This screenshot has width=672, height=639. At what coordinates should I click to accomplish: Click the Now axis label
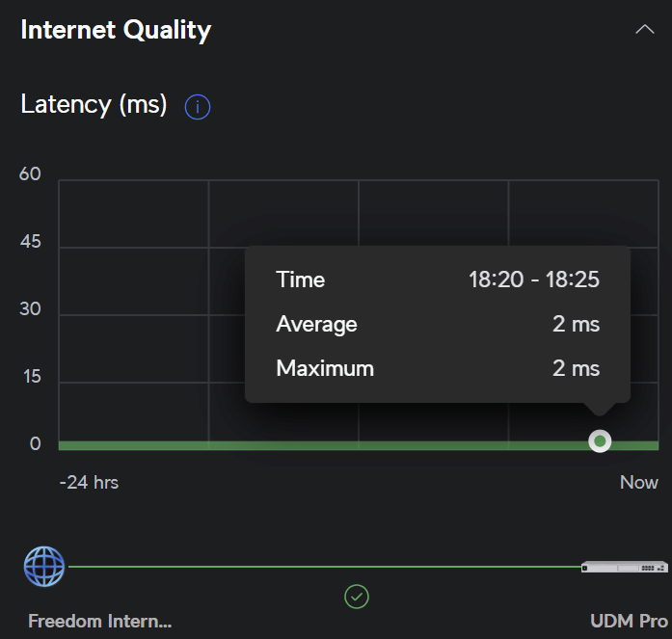pos(639,483)
